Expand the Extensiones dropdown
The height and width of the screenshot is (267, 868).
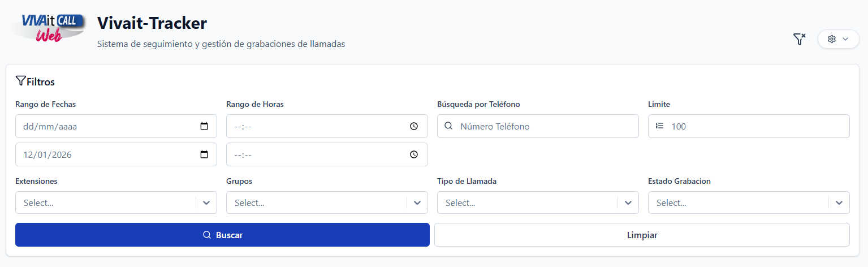pos(206,203)
